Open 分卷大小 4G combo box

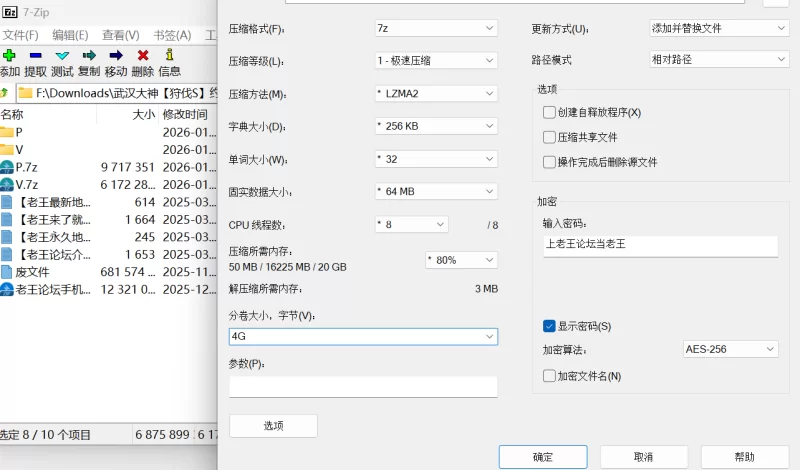pos(363,336)
